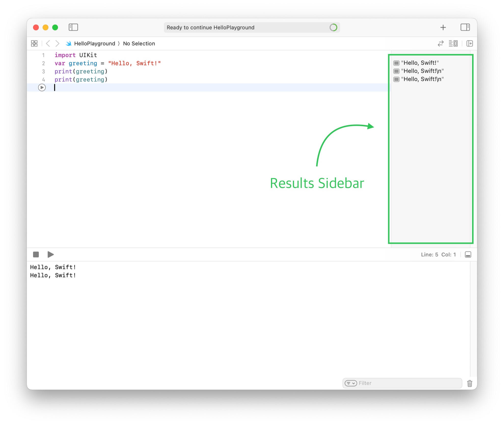This screenshot has width=504, height=425.
Task: Open the editor options lines icon
Action: click(453, 44)
